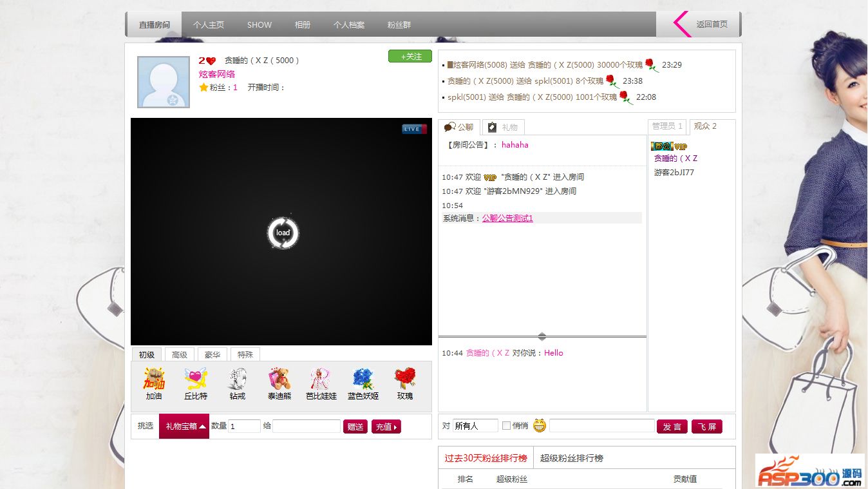868x489 pixels.
Task: Open the 礼物 tab in chat
Action: pos(504,128)
